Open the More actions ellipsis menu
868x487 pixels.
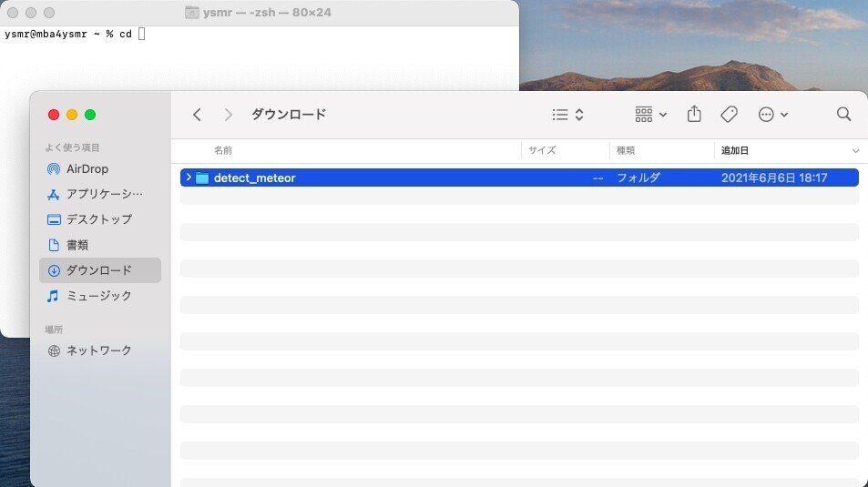[x=772, y=115]
